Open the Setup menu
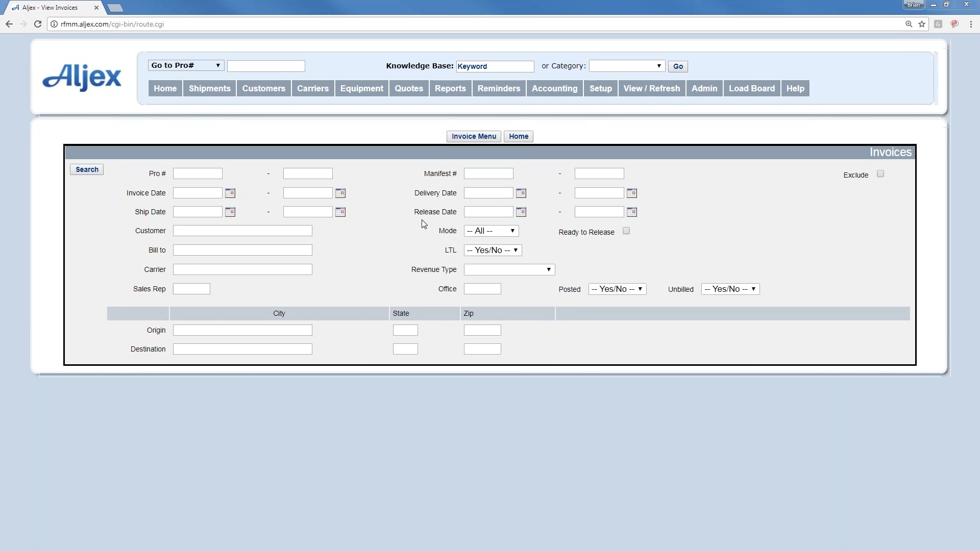Image resolution: width=980 pixels, height=551 pixels. click(x=601, y=88)
